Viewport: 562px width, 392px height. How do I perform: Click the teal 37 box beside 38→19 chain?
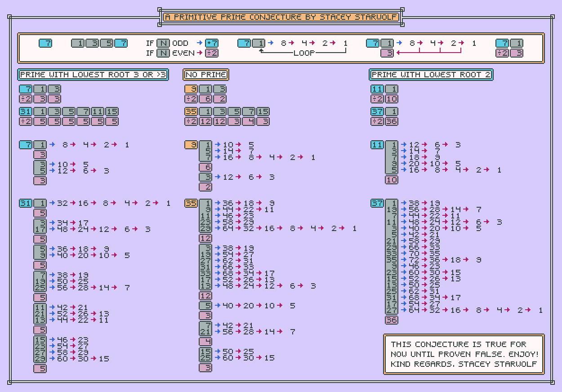pyautogui.click(x=377, y=203)
